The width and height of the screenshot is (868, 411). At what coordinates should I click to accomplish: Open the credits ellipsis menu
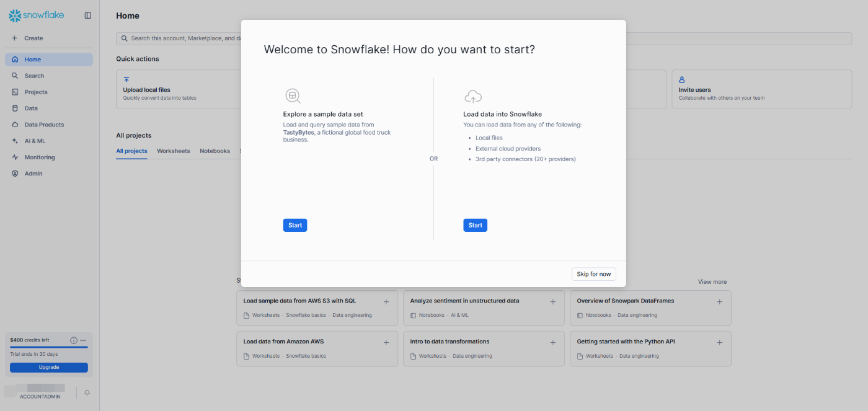pos(83,340)
